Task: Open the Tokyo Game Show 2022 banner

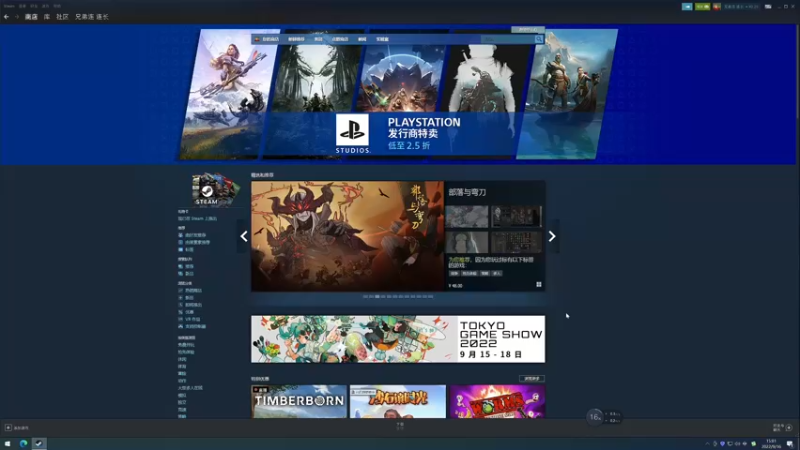Action: [x=398, y=339]
